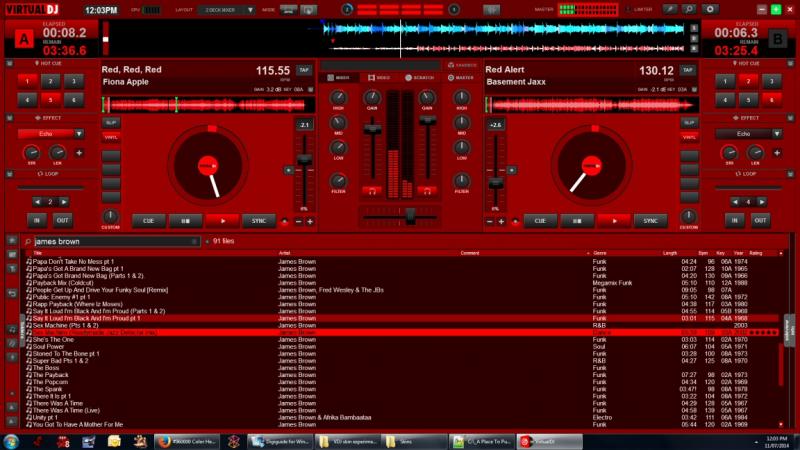This screenshot has width=800, height=450.
Task: Hit the CUE button on deck A
Action: 148,221
